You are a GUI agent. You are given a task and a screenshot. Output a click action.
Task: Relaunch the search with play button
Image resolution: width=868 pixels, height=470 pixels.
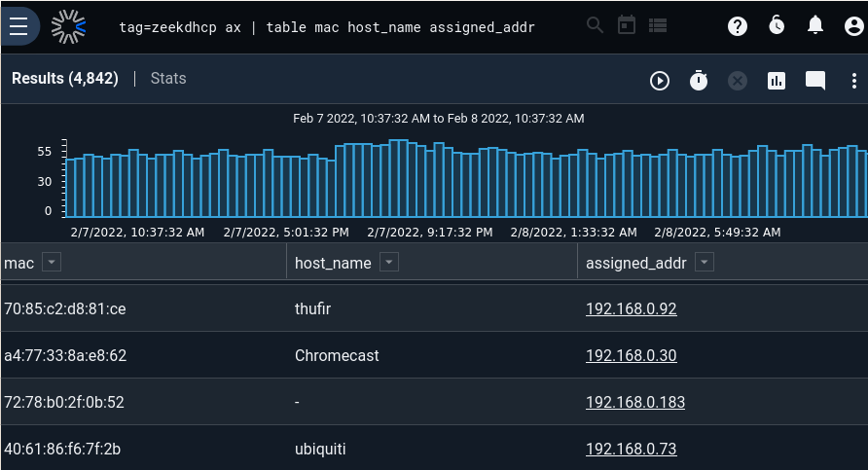tap(660, 81)
